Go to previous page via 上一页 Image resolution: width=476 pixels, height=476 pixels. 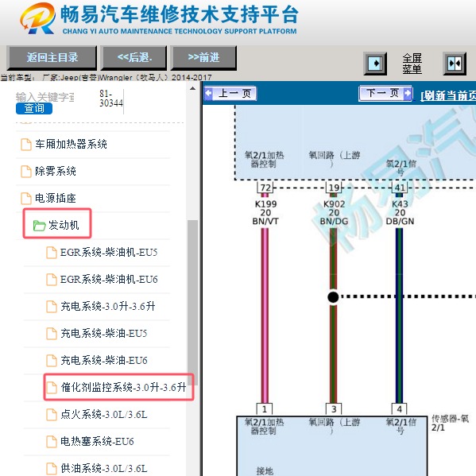coord(230,93)
